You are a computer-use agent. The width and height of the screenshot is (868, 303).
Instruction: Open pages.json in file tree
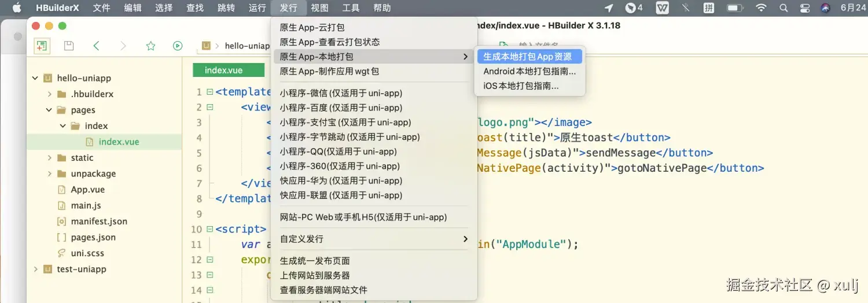[x=93, y=237]
